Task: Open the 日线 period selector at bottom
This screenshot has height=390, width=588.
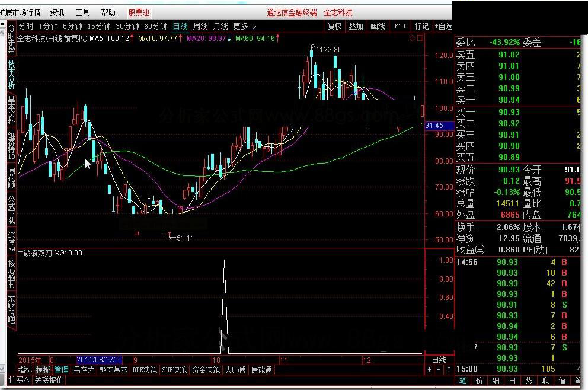Action: [x=439, y=360]
